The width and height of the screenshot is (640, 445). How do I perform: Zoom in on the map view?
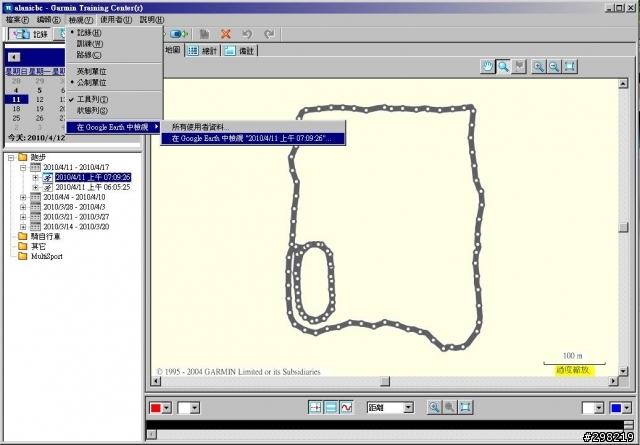click(x=539, y=67)
